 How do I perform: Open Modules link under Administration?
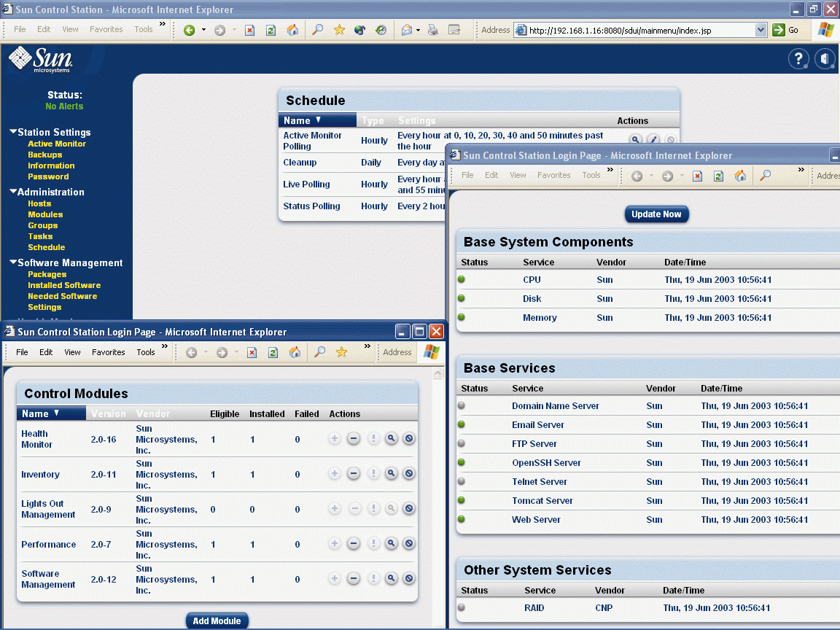coord(45,215)
